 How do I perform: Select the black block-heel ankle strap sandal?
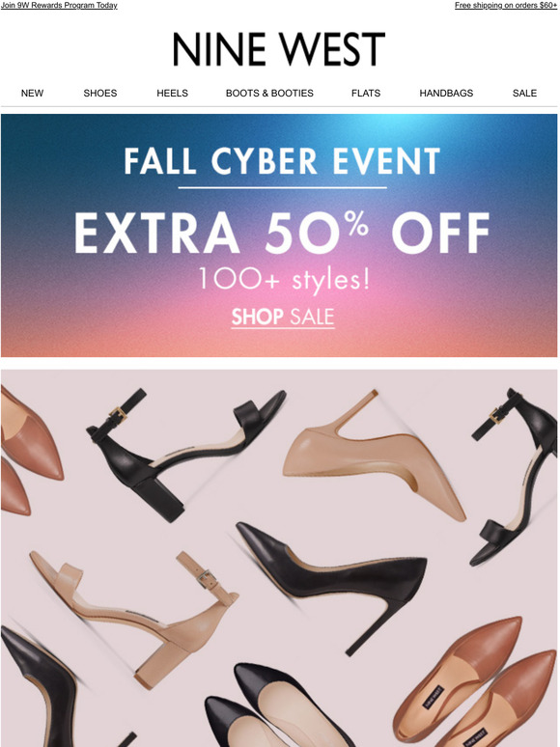point(186,453)
